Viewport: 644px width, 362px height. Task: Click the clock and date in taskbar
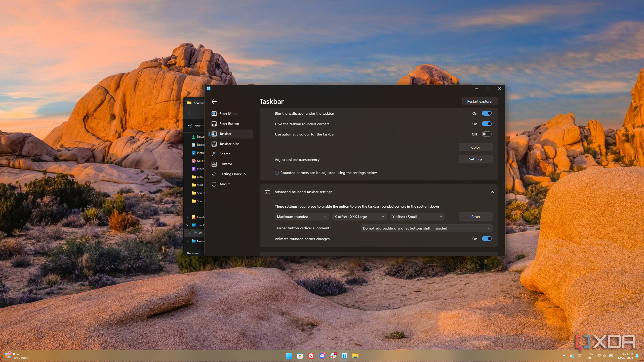point(625,356)
